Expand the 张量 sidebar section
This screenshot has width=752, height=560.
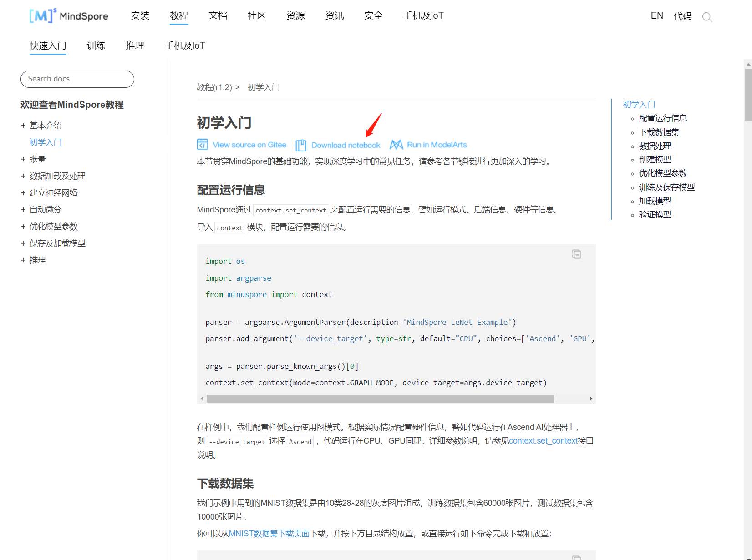pyautogui.click(x=23, y=159)
